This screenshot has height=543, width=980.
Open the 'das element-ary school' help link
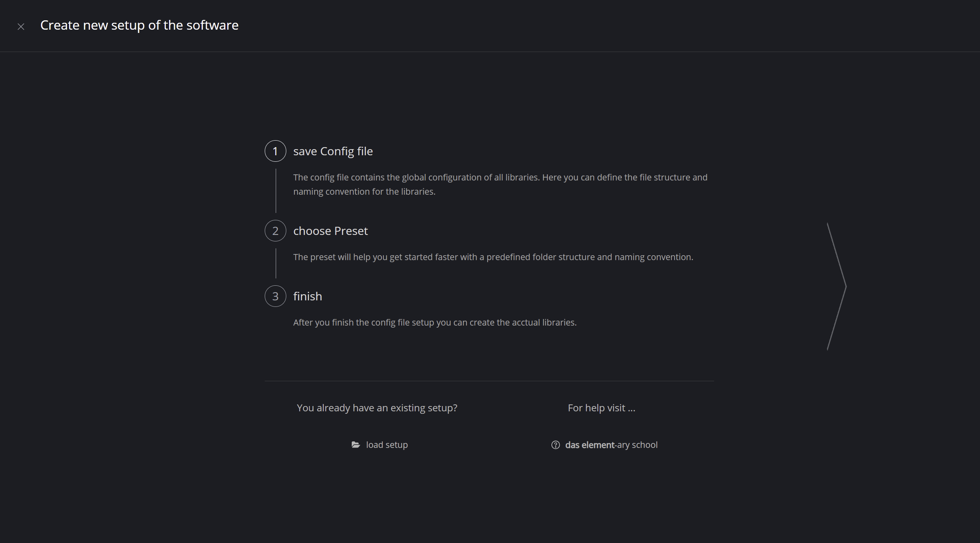(611, 445)
